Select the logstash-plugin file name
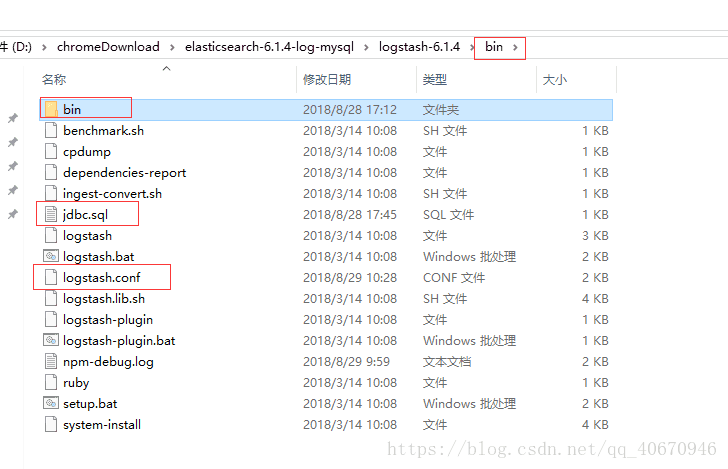The image size is (728, 469). click(108, 320)
